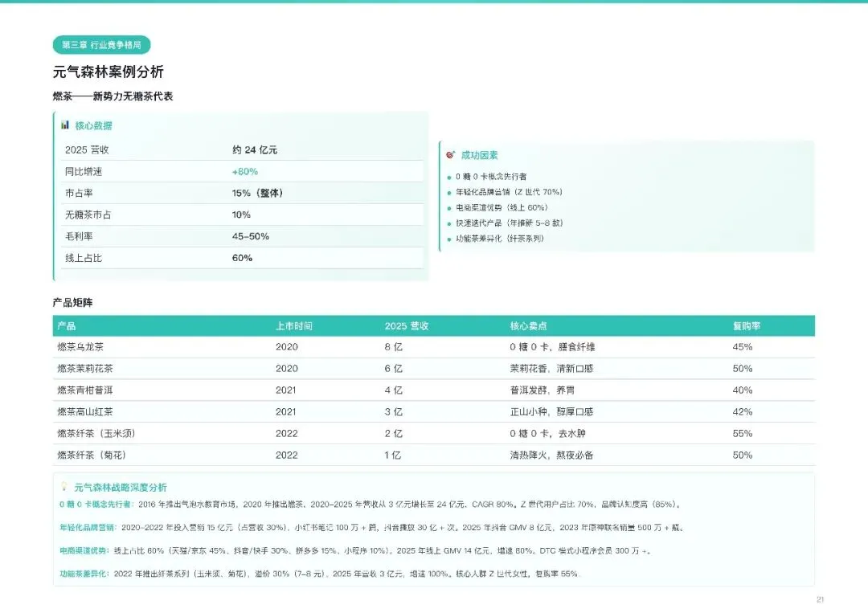The width and height of the screenshot is (868, 613).
Task: Click the 40% repurchase rate cell
Action: 743,390
